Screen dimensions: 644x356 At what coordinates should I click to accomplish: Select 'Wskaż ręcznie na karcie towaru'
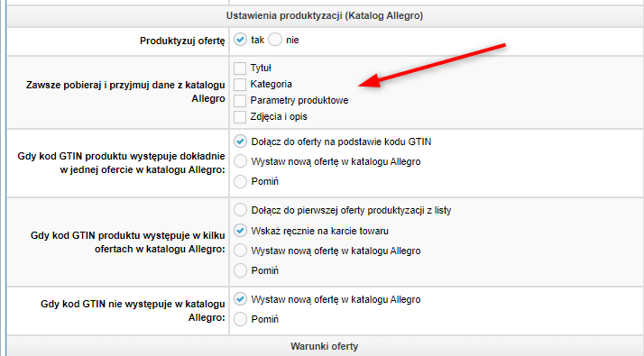coord(240,231)
